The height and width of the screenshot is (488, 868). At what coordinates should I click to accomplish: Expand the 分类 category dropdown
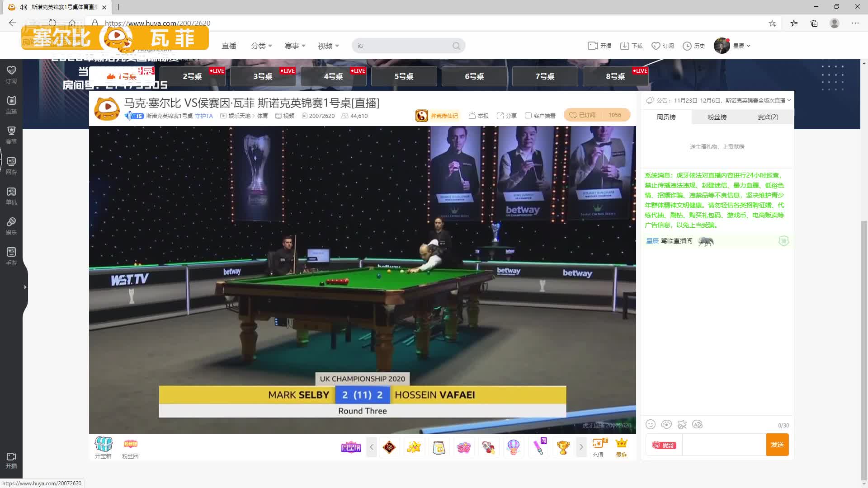[262, 46]
